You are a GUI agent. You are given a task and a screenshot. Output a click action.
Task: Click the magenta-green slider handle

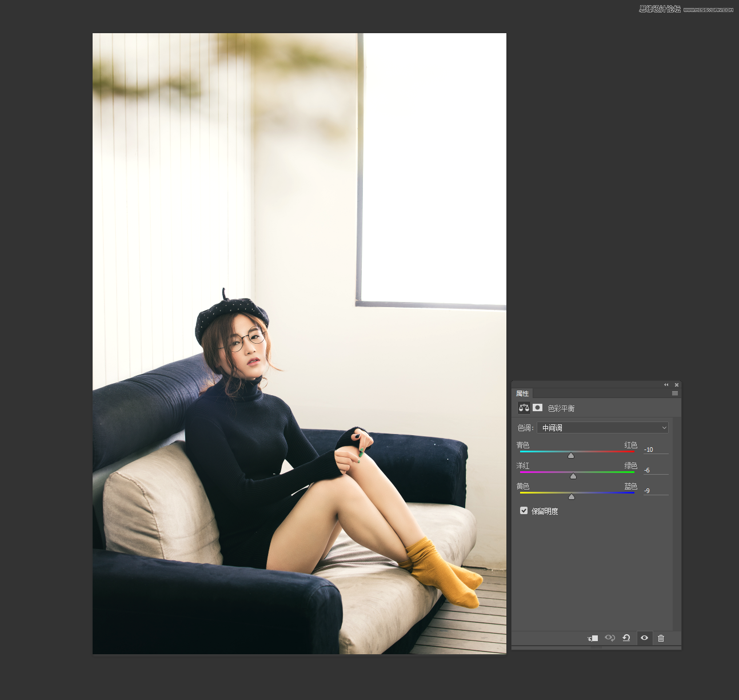coord(573,476)
